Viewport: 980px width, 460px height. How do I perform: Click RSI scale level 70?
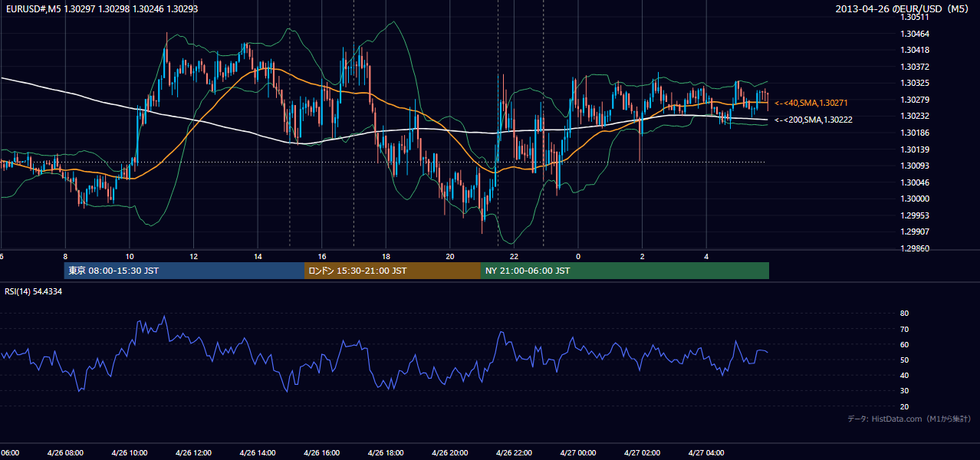[904, 329]
